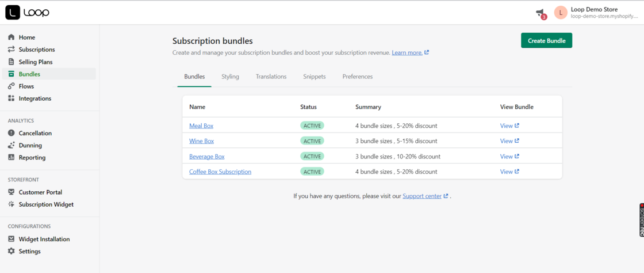This screenshot has width=644, height=273.
Task: Click the Home icon in sidebar
Action: point(11,37)
